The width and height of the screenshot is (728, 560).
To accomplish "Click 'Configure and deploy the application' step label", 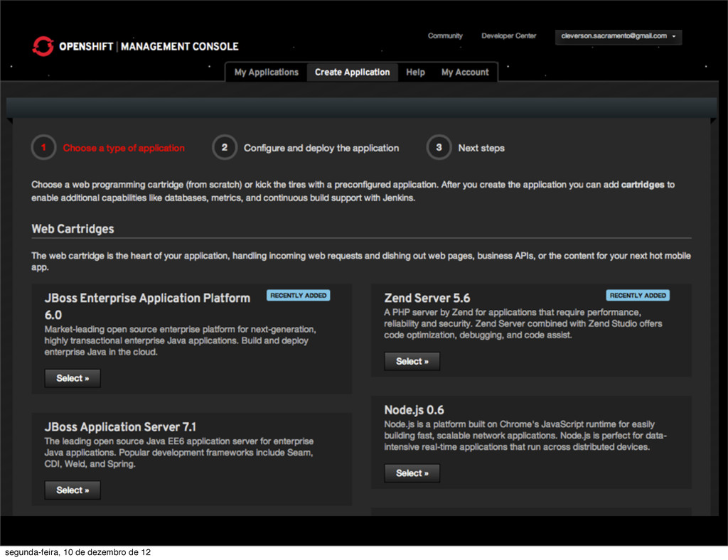I will click(x=321, y=148).
